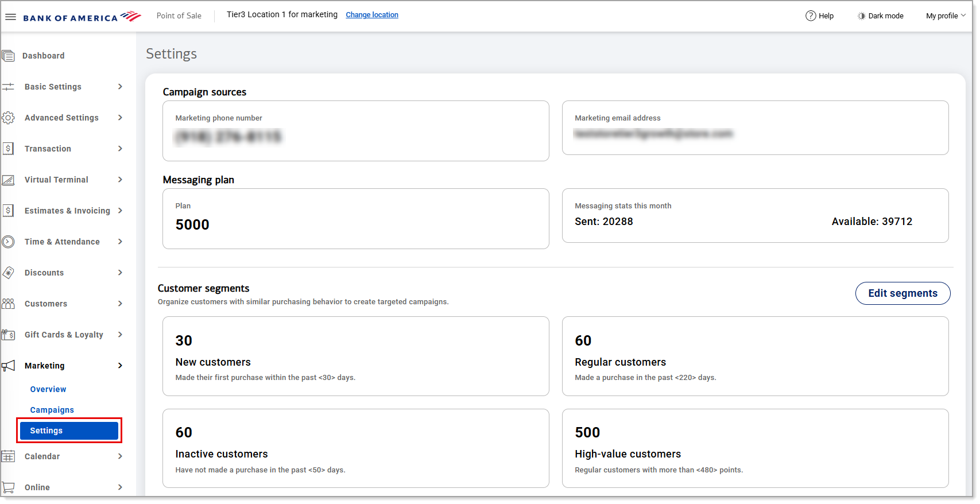
Task: Click the Calendar grid icon
Action: [8, 456]
